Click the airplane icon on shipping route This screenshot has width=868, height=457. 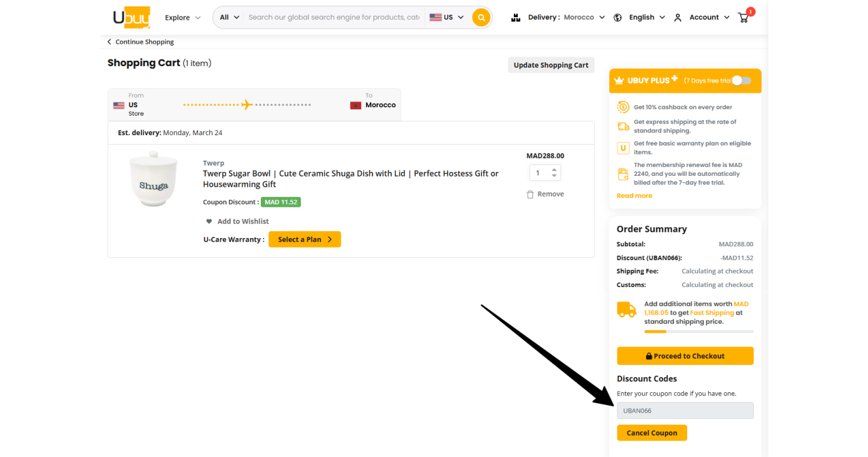[247, 105]
